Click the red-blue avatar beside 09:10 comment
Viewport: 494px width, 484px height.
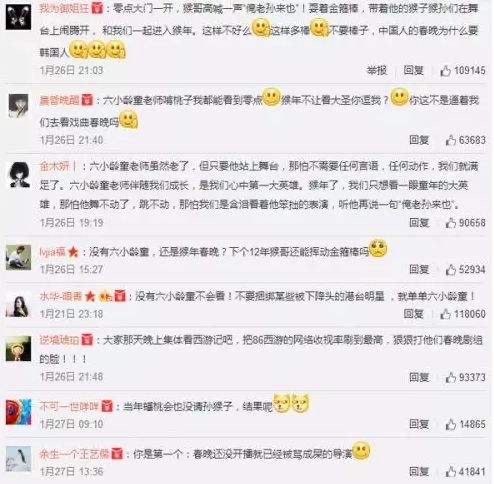tap(18, 412)
